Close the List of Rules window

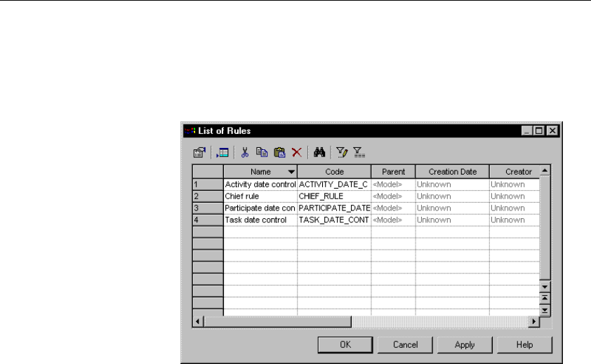552,130
